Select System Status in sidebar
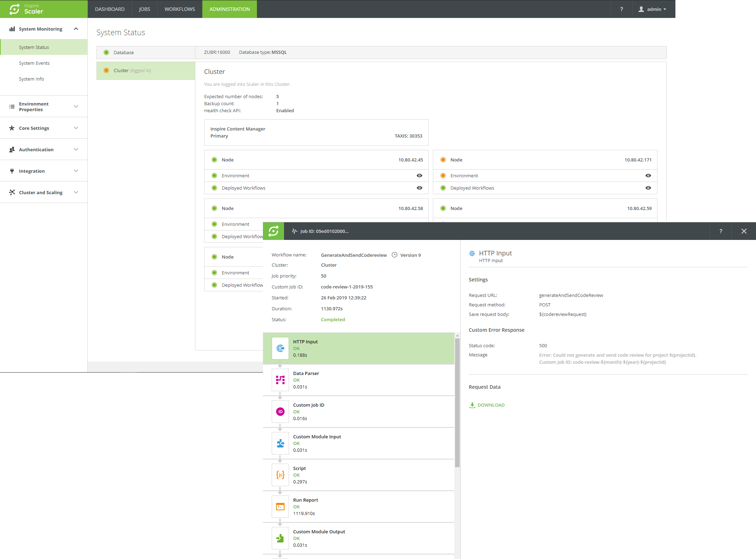Viewport: 756px width, 559px height. tap(44, 47)
